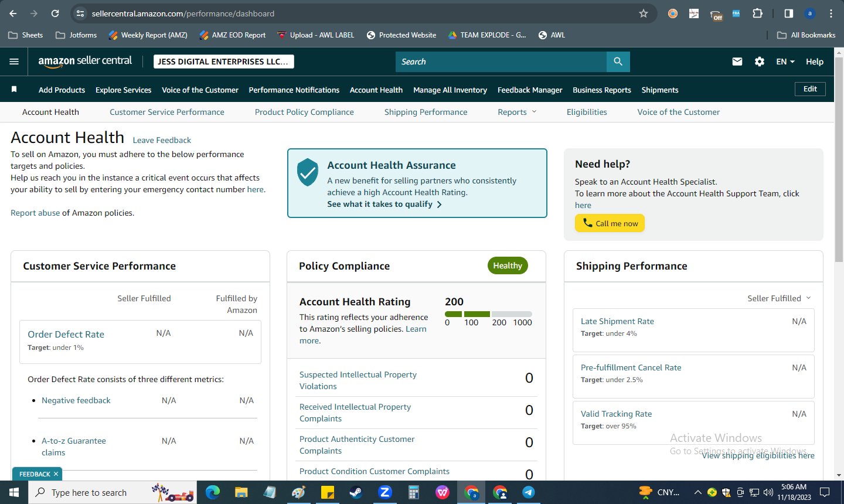Image resolution: width=844 pixels, height=504 pixels.
Task: Click the extension showing Off badge
Action: point(716,15)
